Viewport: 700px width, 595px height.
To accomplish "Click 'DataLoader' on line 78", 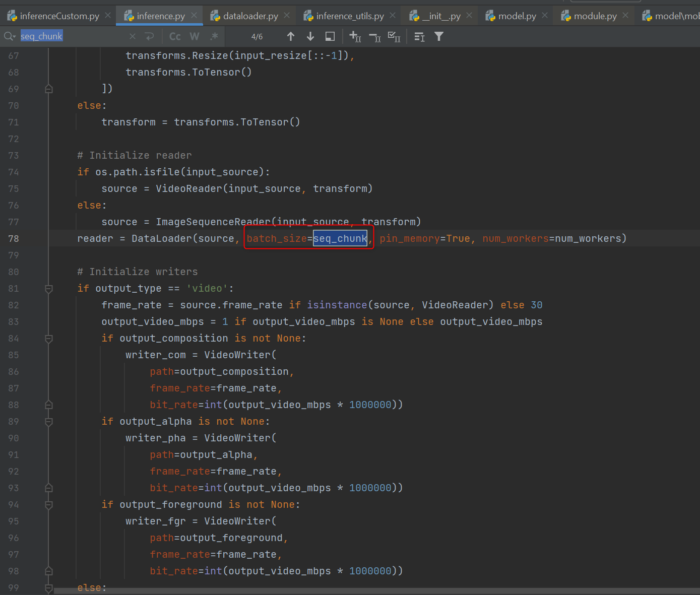I will click(x=162, y=238).
